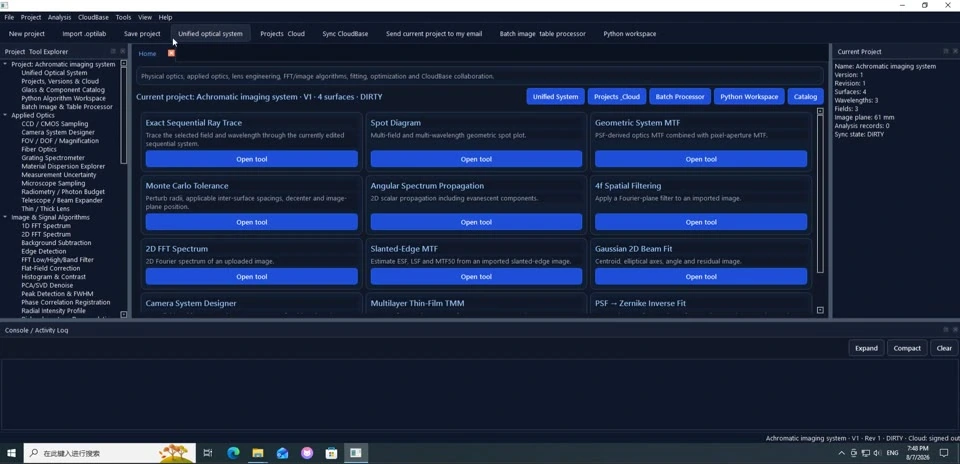Collapse the Project: Achromatic imaging system node
Viewport: 960px width, 464px height.
(6, 64)
